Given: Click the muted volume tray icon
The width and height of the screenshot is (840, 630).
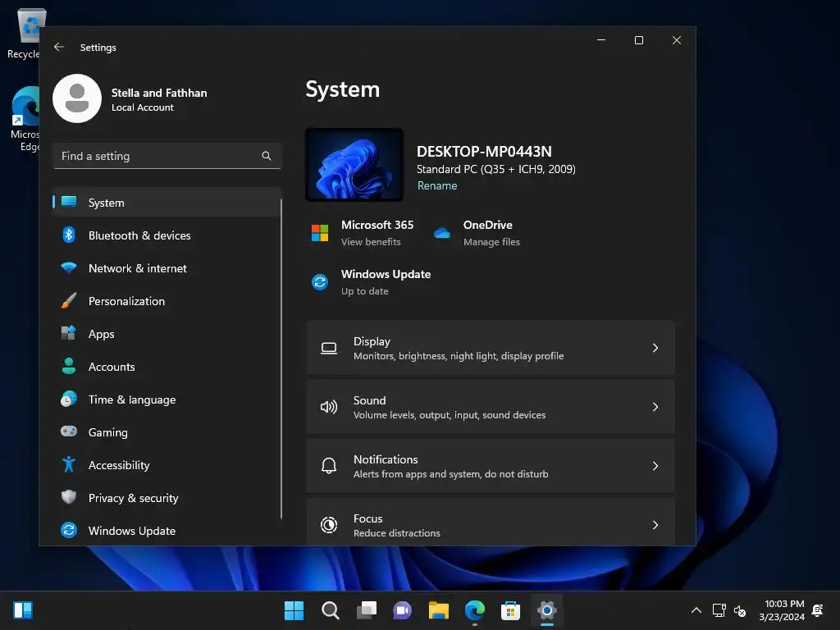Looking at the screenshot, I should (x=740, y=610).
